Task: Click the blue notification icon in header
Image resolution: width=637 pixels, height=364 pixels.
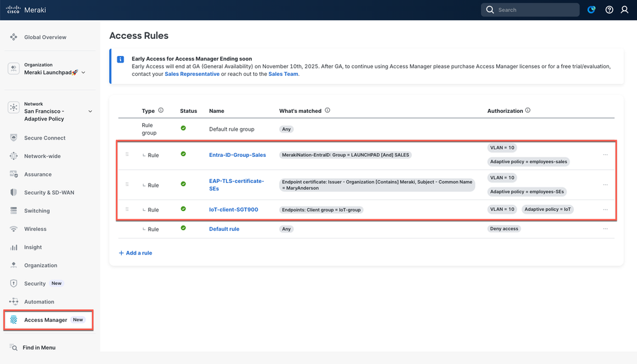Action: pyautogui.click(x=591, y=10)
